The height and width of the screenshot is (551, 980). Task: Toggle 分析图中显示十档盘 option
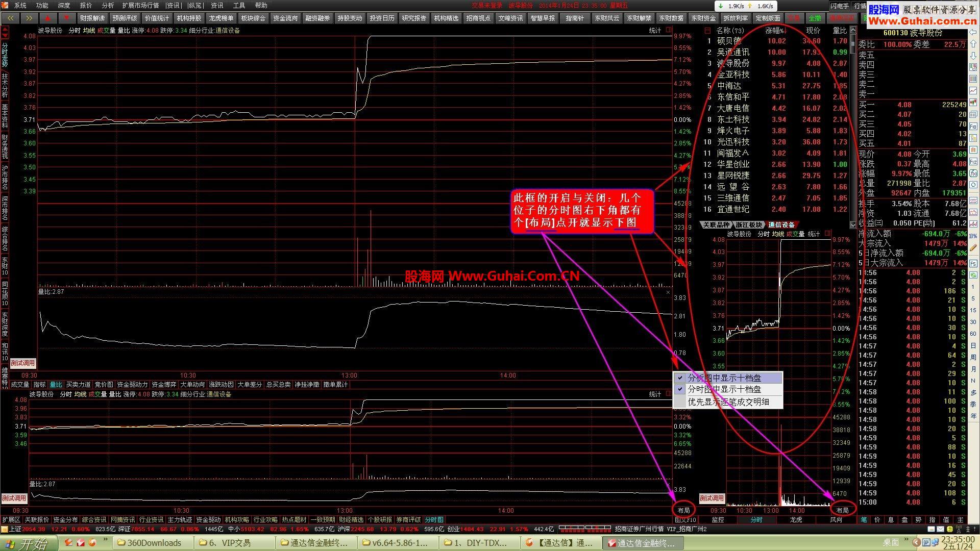(x=728, y=378)
